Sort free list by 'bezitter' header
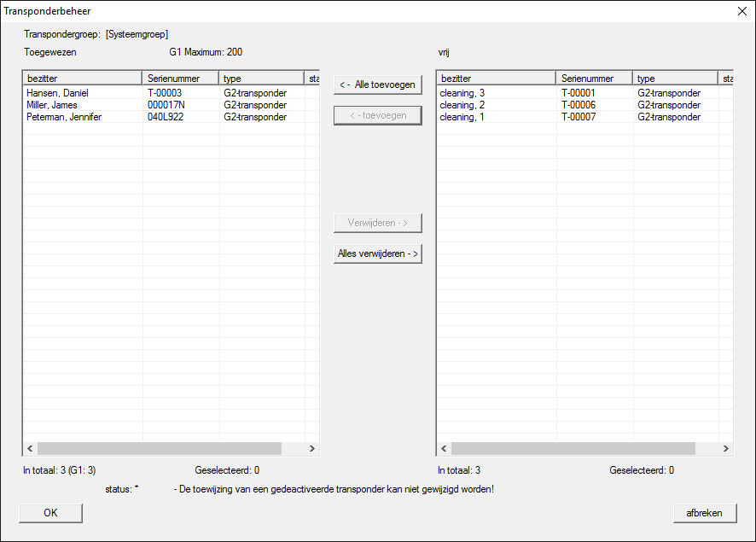Viewport: 756px width, 542px height. [x=496, y=79]
